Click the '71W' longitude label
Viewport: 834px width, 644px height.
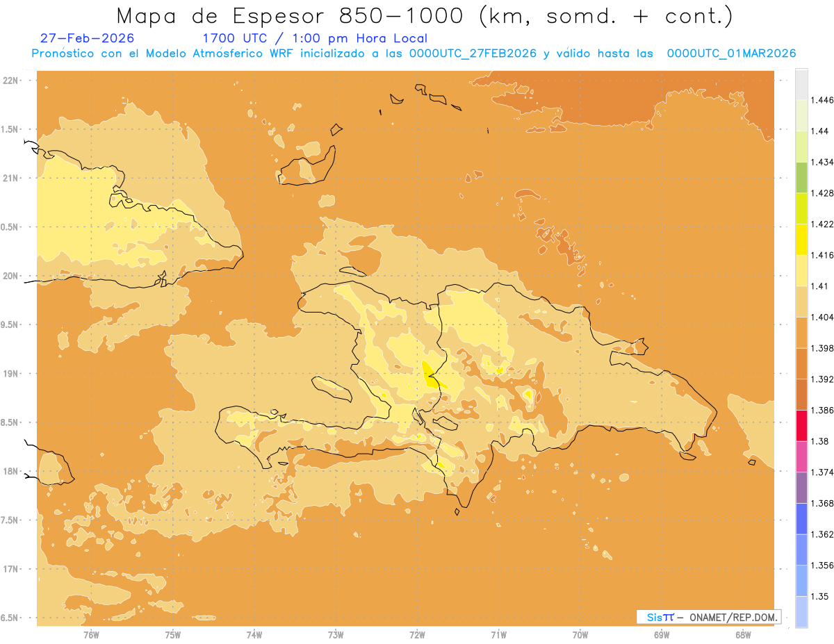click(498, 635)
